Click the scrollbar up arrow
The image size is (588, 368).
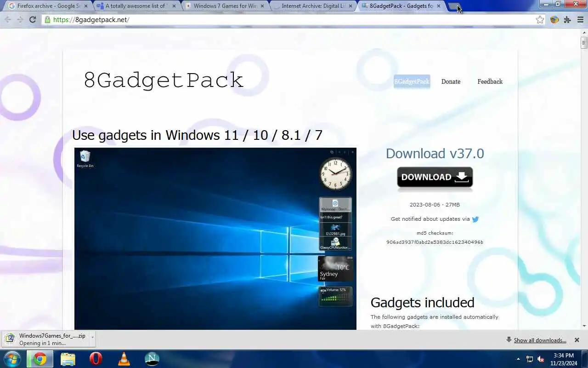(x=584, y=33)
